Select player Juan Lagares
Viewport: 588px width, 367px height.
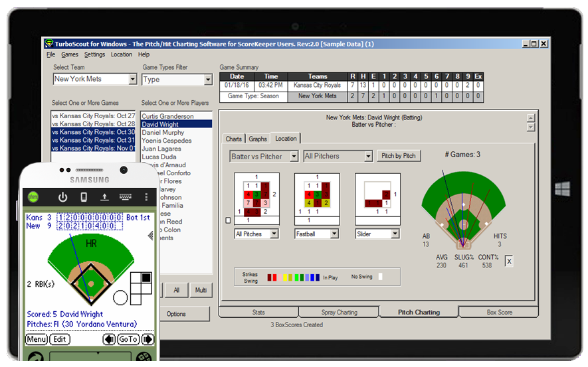(x=176, y=149)
